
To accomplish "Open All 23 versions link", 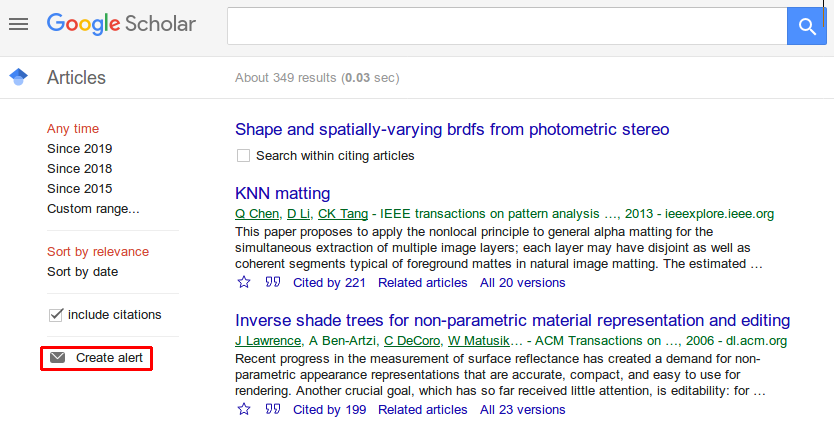I will click(x=522, y=409).
